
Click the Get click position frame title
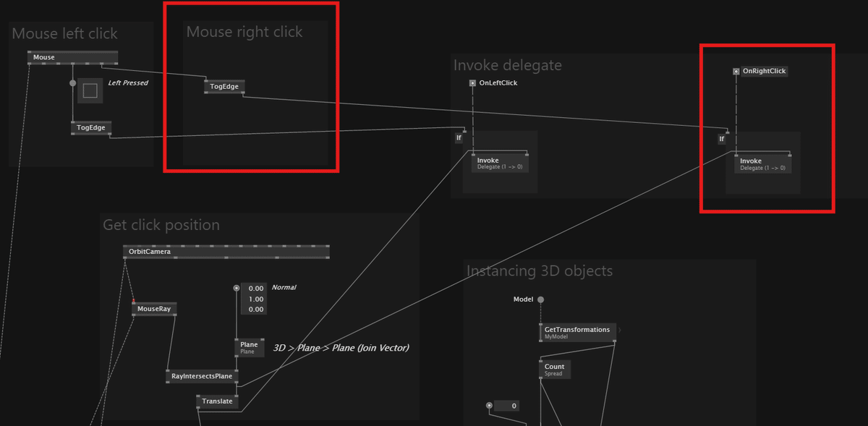[x=161, y=225]
